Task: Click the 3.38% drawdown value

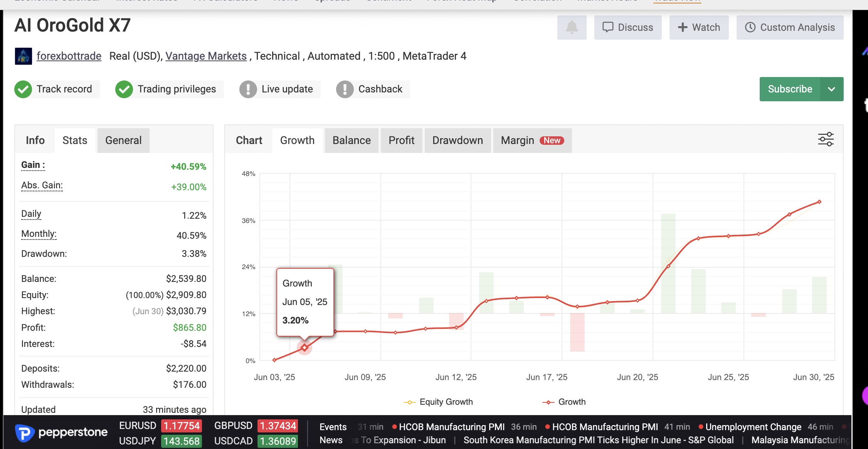Action: [x=194, y=254]
